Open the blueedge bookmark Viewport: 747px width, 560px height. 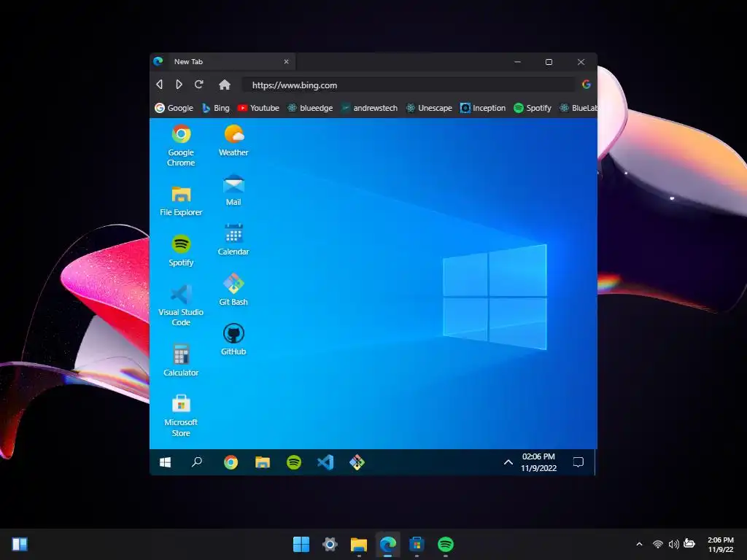click(310, 108)
